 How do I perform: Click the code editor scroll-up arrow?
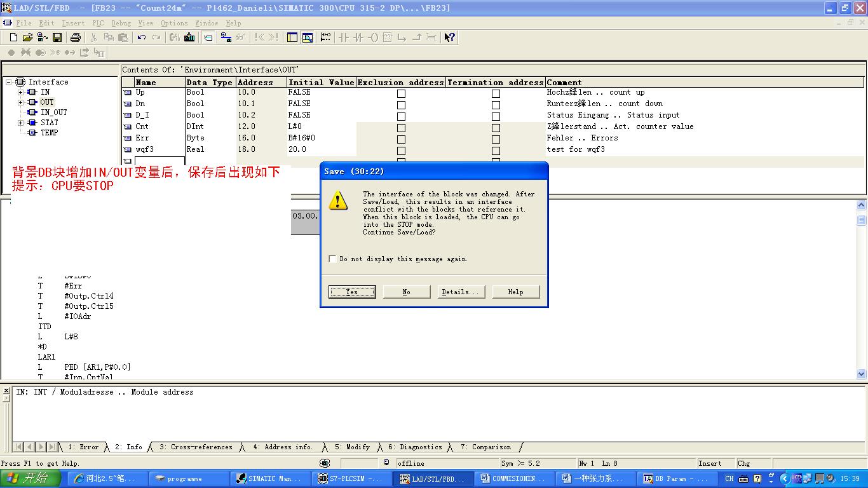point(862,205)
